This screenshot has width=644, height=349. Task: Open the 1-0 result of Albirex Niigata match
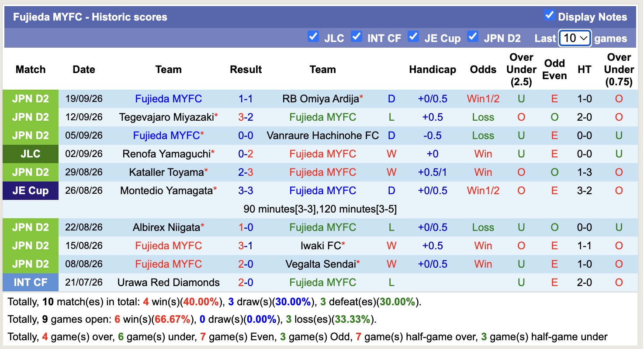[x=246, y=227]
